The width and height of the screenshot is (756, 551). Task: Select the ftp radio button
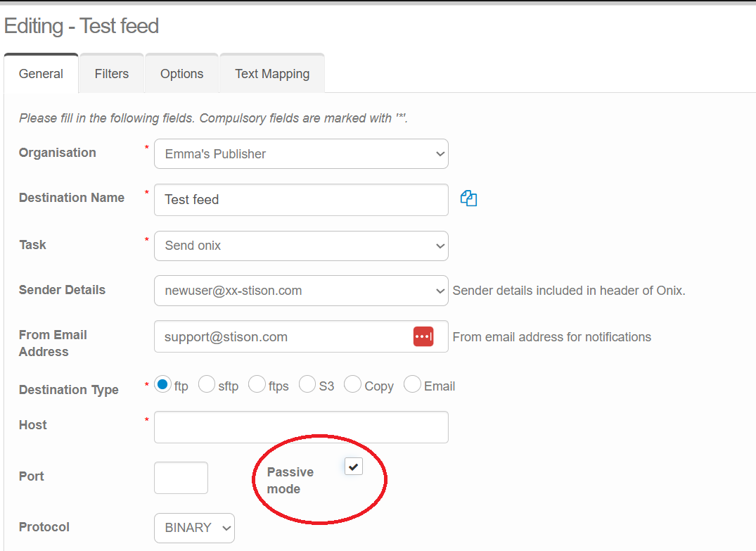coord(163,384)
